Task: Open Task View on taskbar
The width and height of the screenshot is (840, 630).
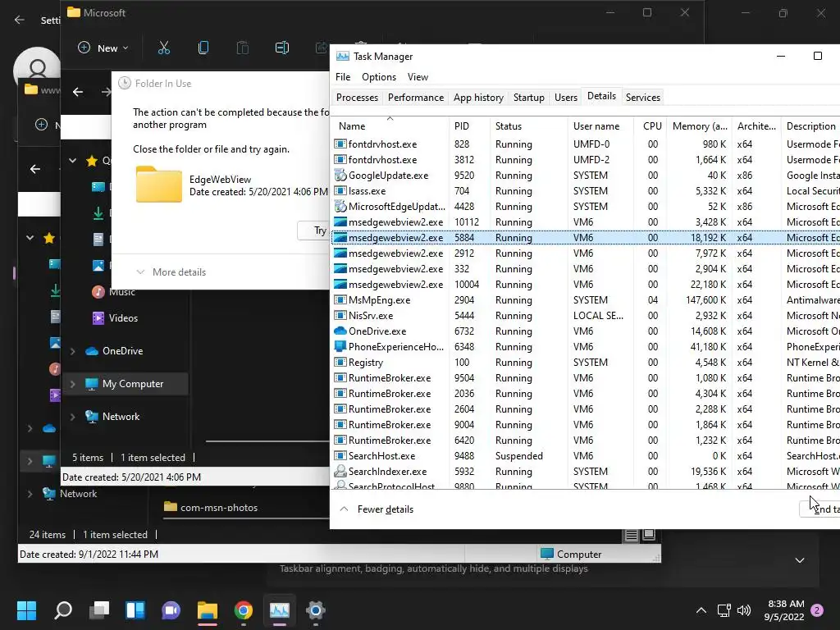Action: point(99,610)
